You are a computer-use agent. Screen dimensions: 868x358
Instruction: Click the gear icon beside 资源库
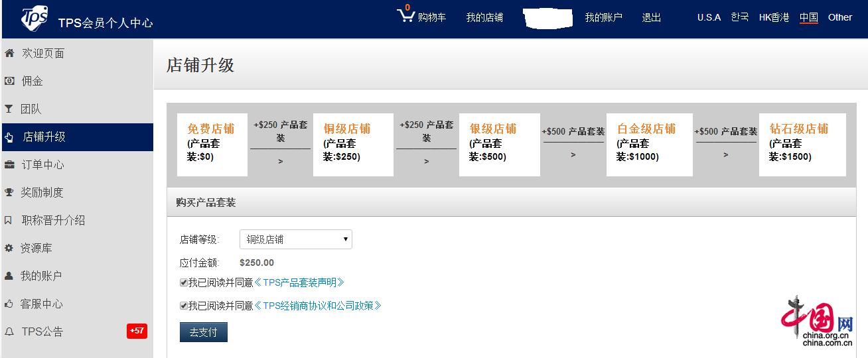click(x=9, y=248)
